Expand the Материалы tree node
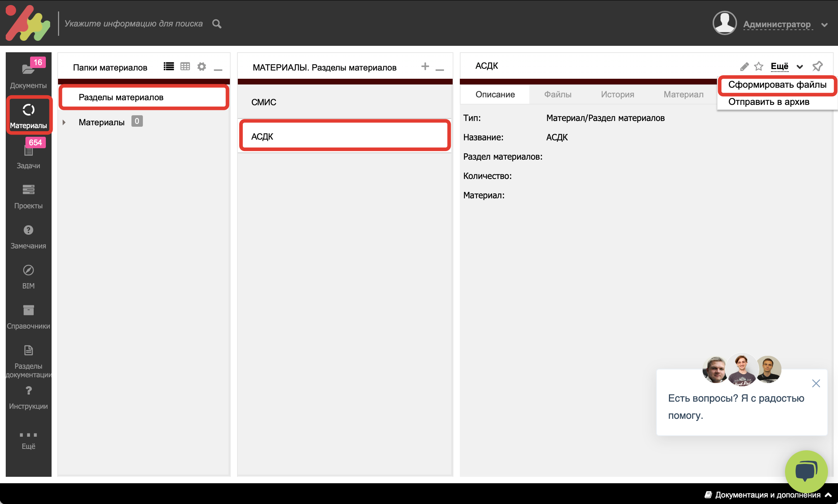 coord(64,122)
